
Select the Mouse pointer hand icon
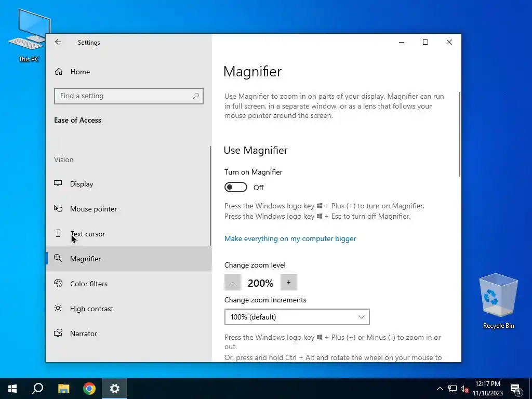pyautogui.click(x=58, y=208)
